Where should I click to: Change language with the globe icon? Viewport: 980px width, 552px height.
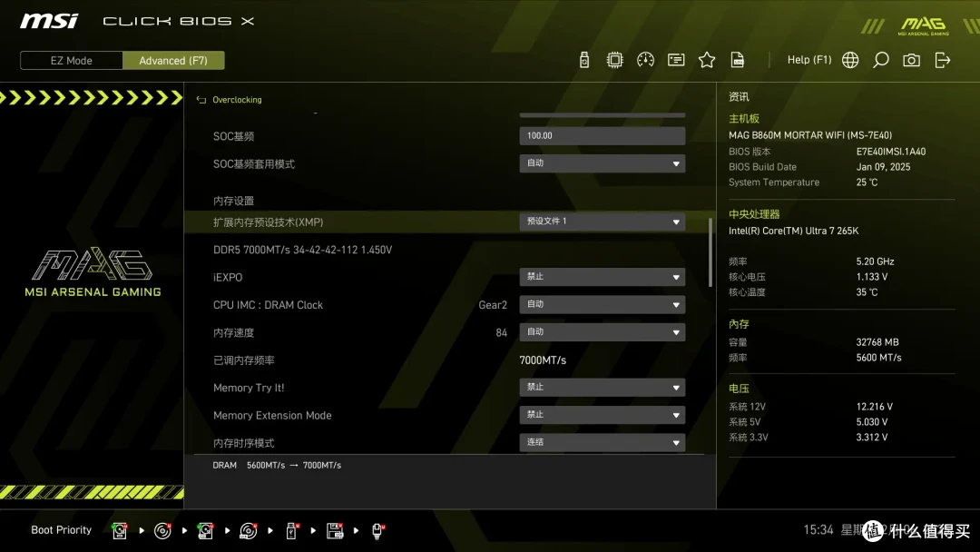point(850,60)
